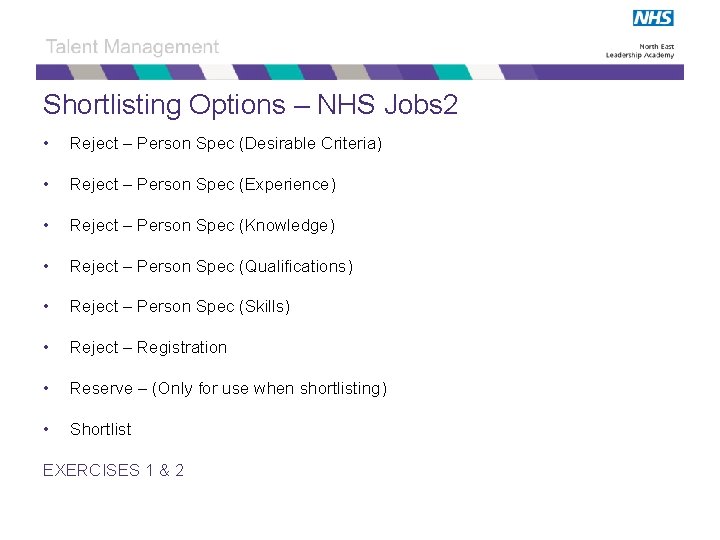Click Reserve – (Only for use when shortlisting)
The image size is (720, 540).
coord(228,388)
